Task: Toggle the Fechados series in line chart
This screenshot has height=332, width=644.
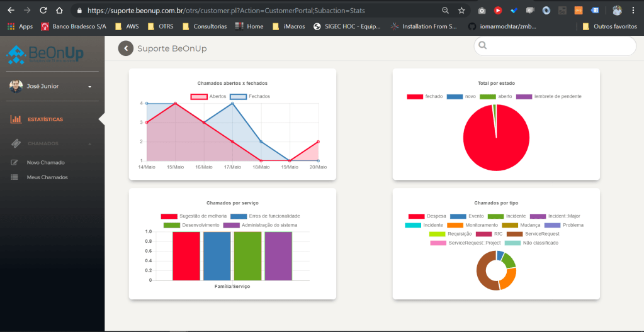Action: pyautogui.click(x=238, y=96)
